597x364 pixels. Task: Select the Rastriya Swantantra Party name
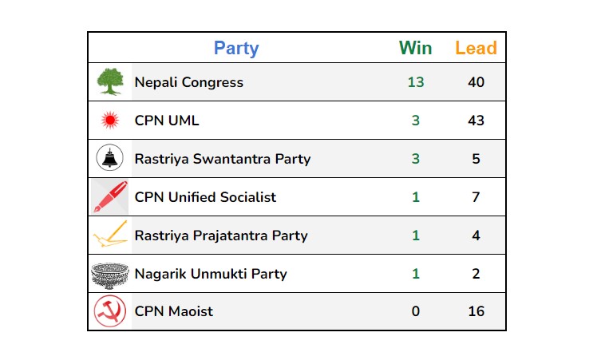click(223, 159)
